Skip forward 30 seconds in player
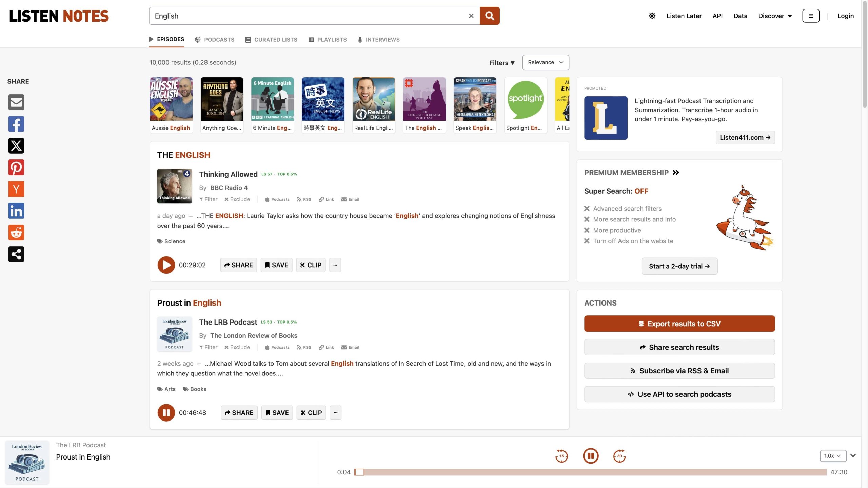868x488 pixels. (x=619, y=456)
